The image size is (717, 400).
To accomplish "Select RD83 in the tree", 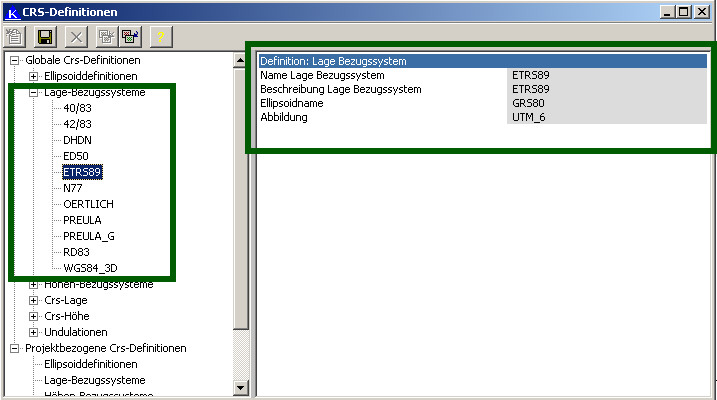I will (x=76, y=252).
